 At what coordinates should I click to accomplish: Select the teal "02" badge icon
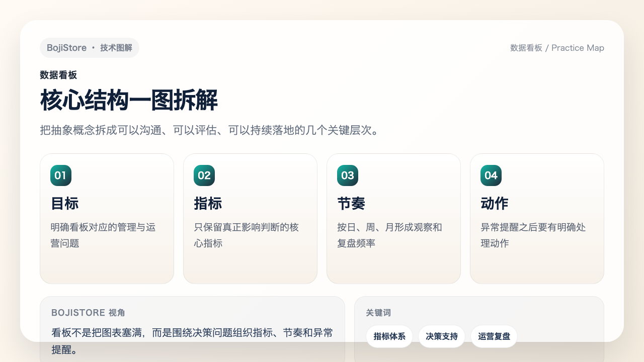(204, 175)
